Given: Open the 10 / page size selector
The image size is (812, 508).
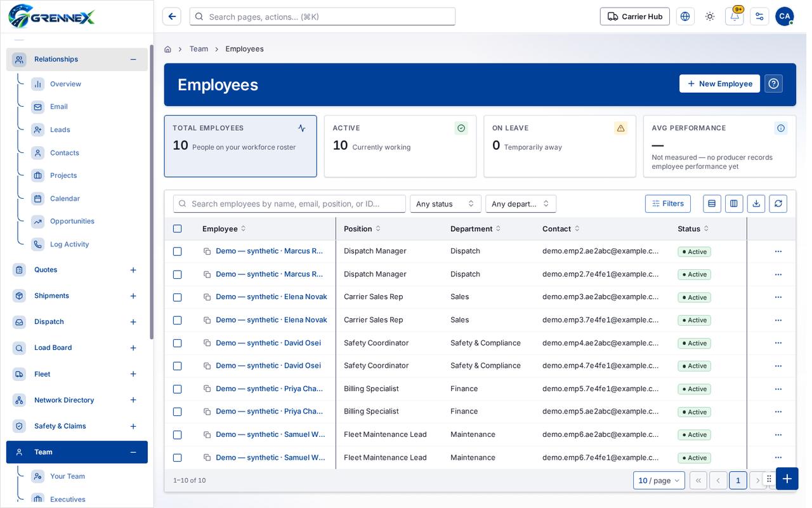Looking at the screenshot, I should tap(659, 481).
